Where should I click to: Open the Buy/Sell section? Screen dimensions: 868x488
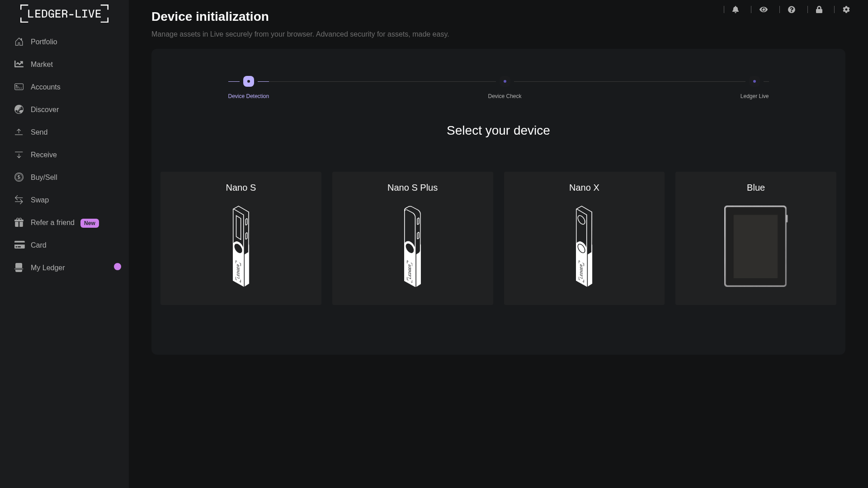tap(43, 177)
